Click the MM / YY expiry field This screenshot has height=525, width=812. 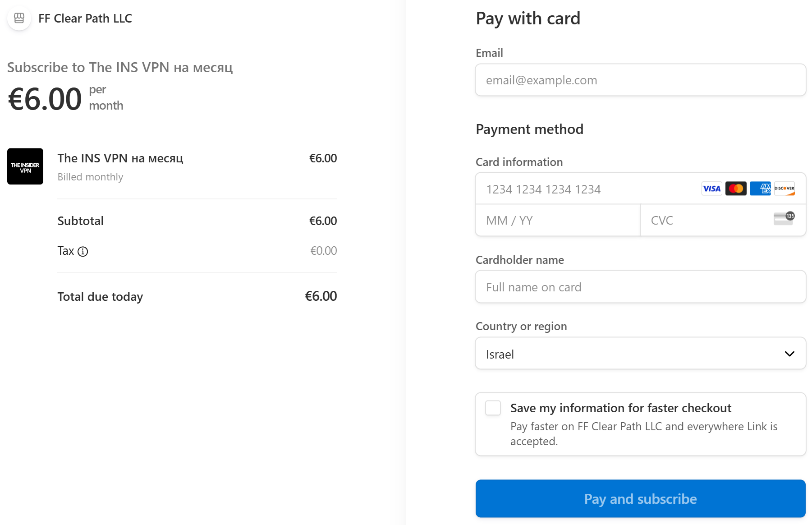(x=557, y=221)
